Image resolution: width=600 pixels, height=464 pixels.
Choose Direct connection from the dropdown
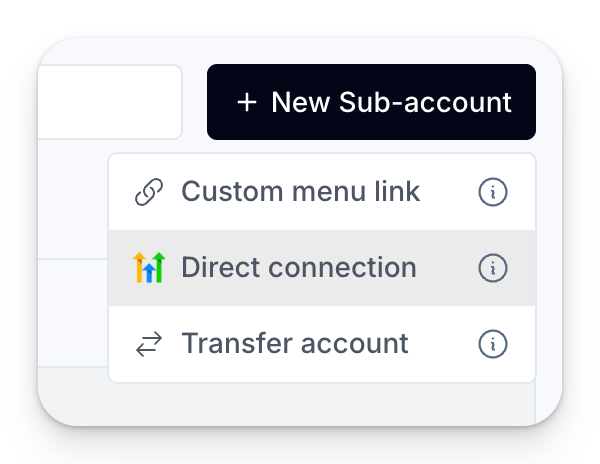tap(298, 268)
